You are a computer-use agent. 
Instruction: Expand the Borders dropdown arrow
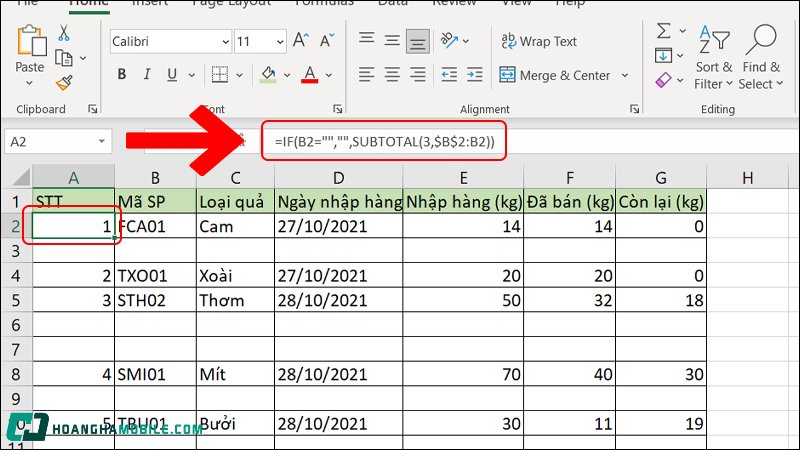pyautogui.click(x=239, y=75)
